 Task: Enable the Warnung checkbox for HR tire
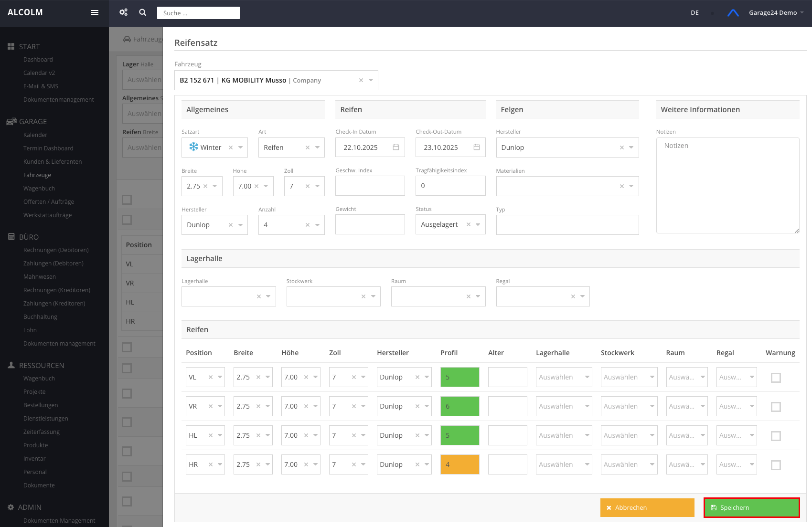click(776, 465)
